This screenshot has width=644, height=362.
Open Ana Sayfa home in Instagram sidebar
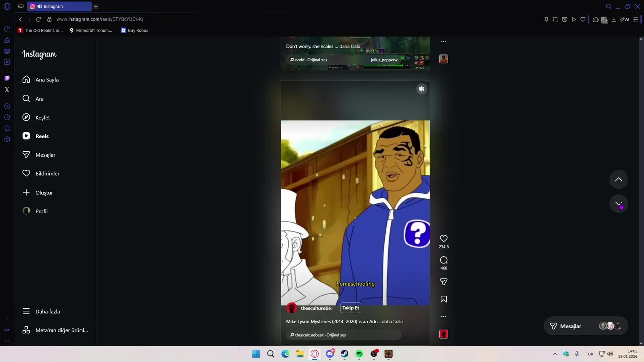(40, 80)
